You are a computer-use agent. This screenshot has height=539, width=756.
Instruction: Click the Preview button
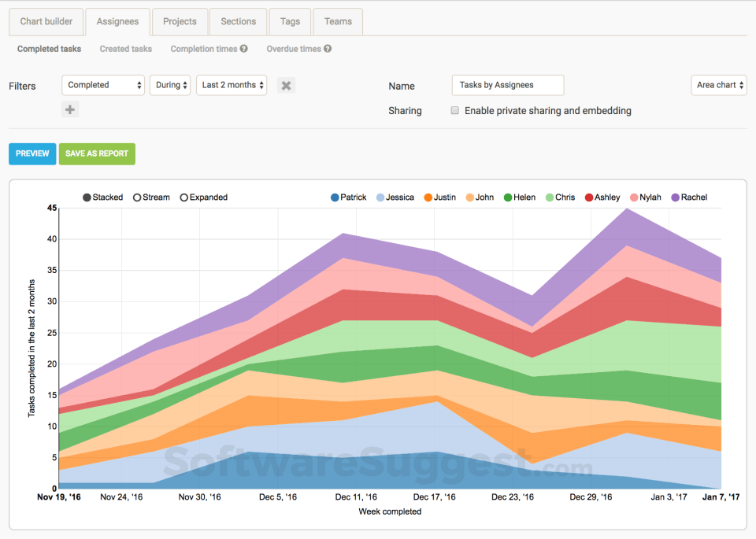click(x=32, y=154)
